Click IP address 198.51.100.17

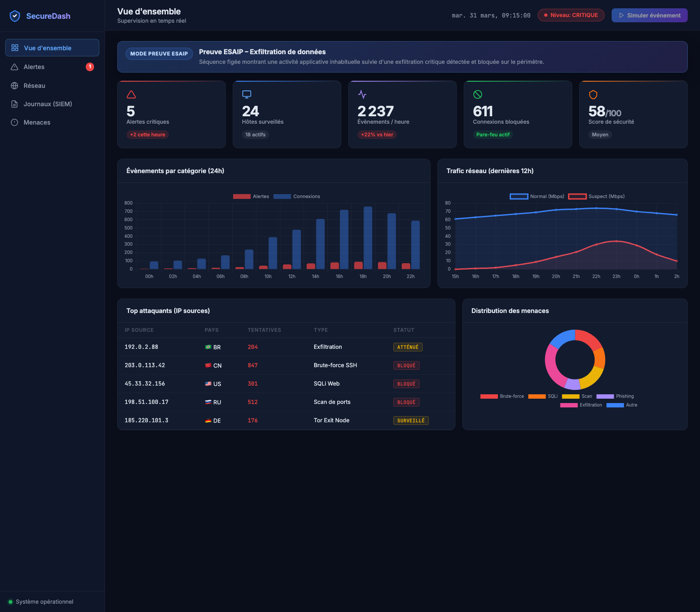coord(147,402)
